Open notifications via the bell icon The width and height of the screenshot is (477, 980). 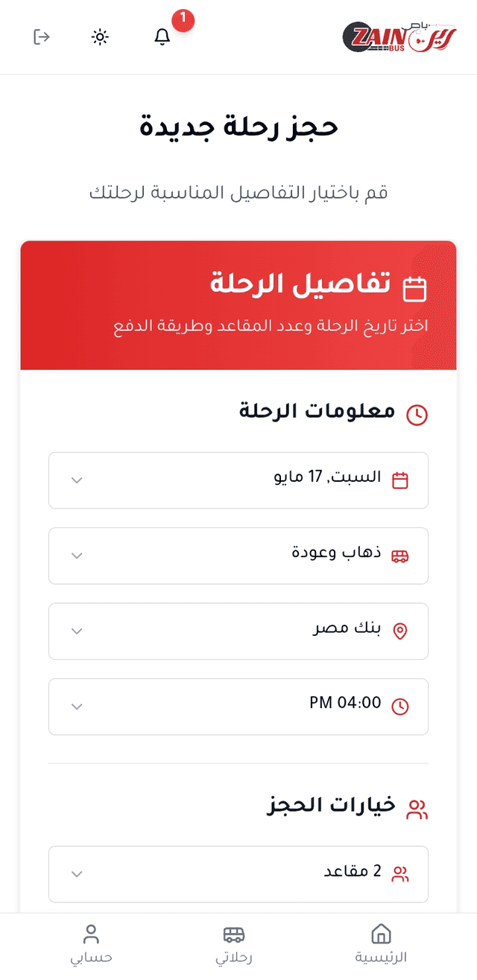pyautogui.click(x=162, y=36)
